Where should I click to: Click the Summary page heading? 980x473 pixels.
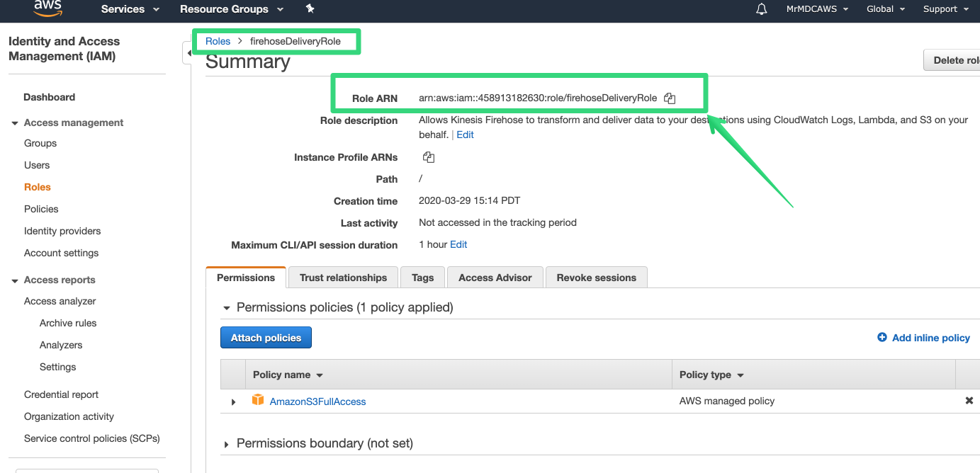click(248, 62)
